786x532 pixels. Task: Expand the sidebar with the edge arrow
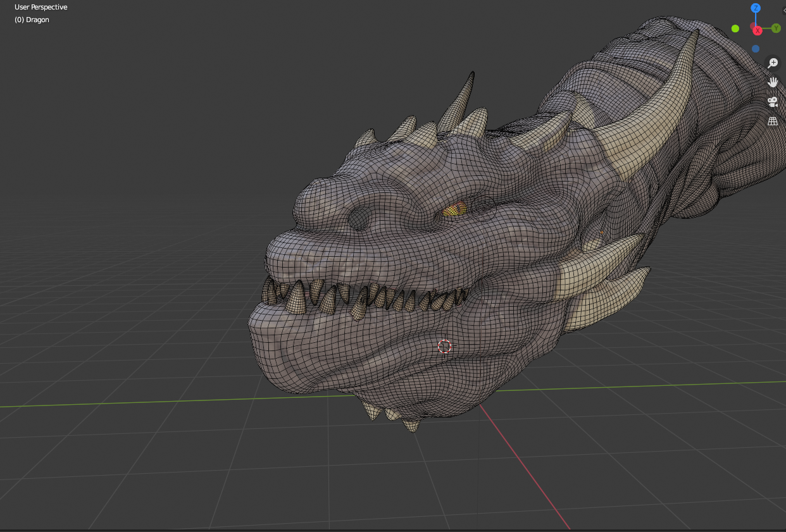(x=783, y=10)
